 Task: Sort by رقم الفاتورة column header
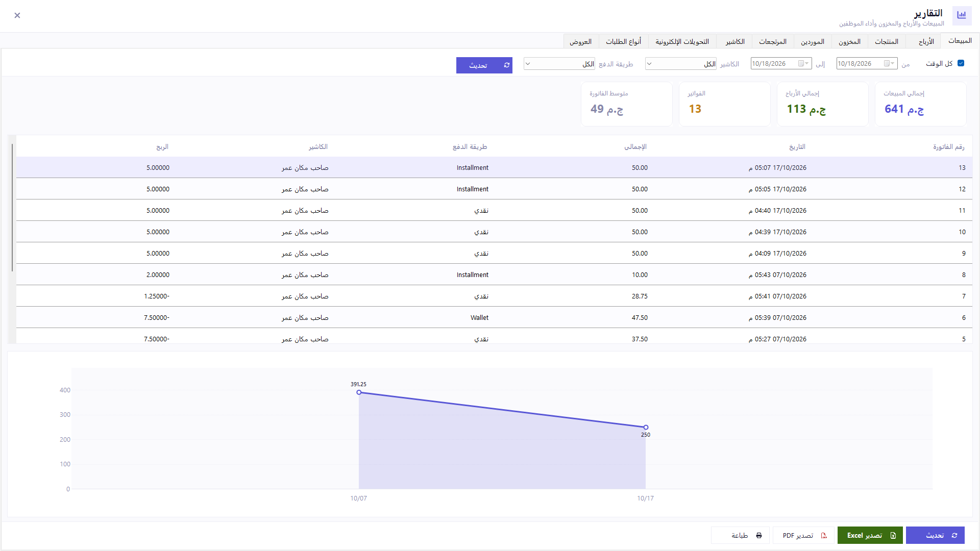click(948, 146)
